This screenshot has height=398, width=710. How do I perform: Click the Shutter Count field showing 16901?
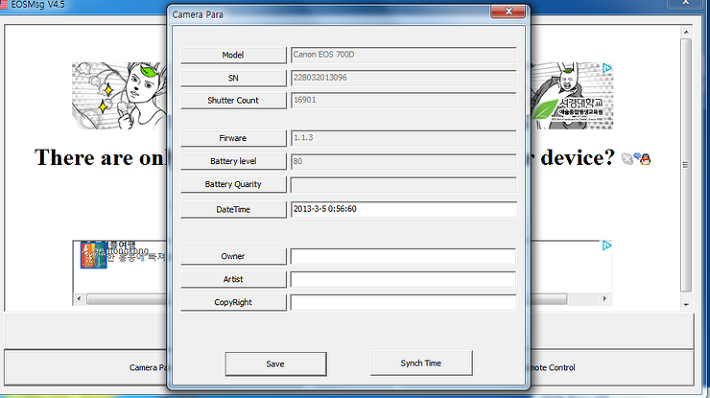pyautogui.click(x=403, y=101)
